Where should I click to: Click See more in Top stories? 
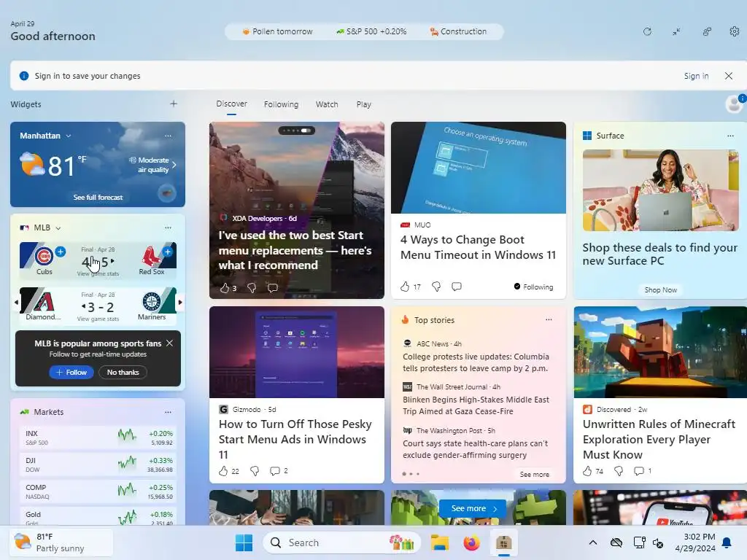click(x=534, y=474)
